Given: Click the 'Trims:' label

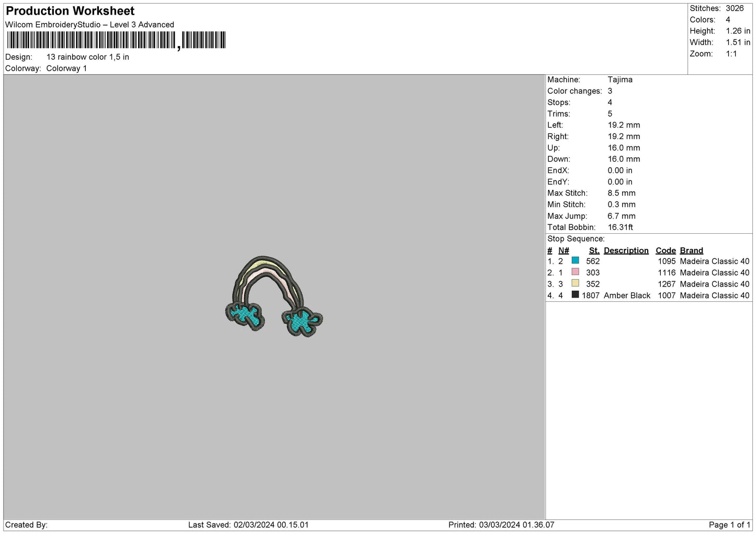Looking at the screenshot, I should 559,114.
